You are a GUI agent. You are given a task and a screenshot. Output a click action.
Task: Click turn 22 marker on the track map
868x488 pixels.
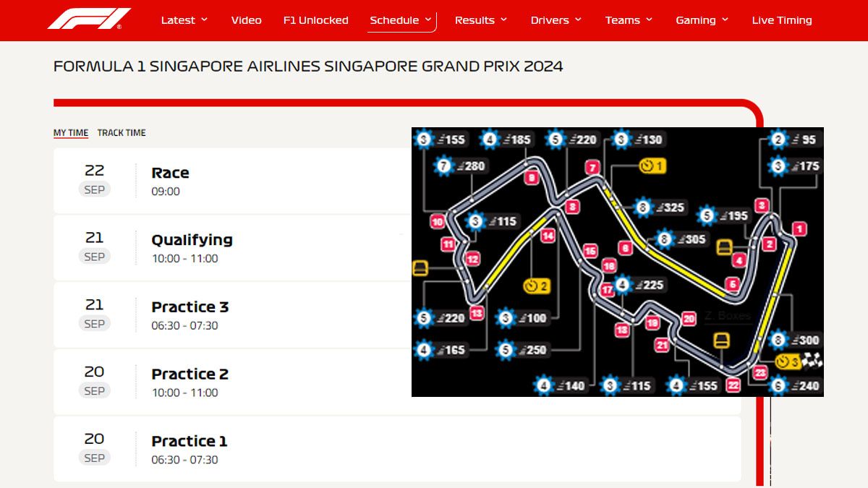tap(733, 385)
